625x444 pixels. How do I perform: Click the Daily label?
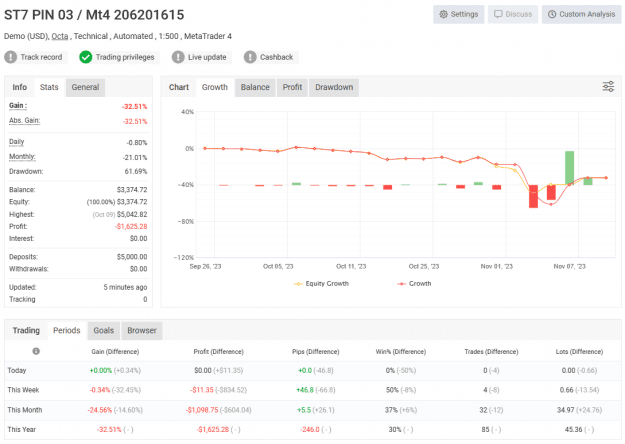tap(16, 141)
